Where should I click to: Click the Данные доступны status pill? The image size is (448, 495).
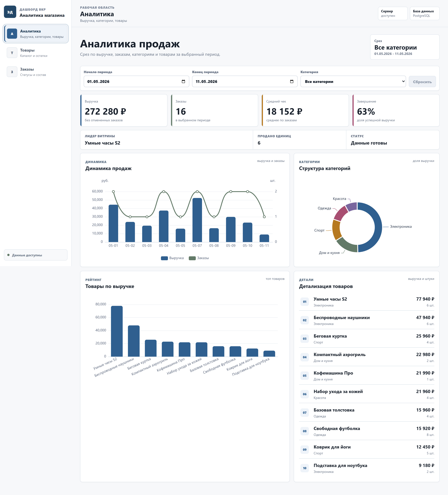[x=36, y=255]
